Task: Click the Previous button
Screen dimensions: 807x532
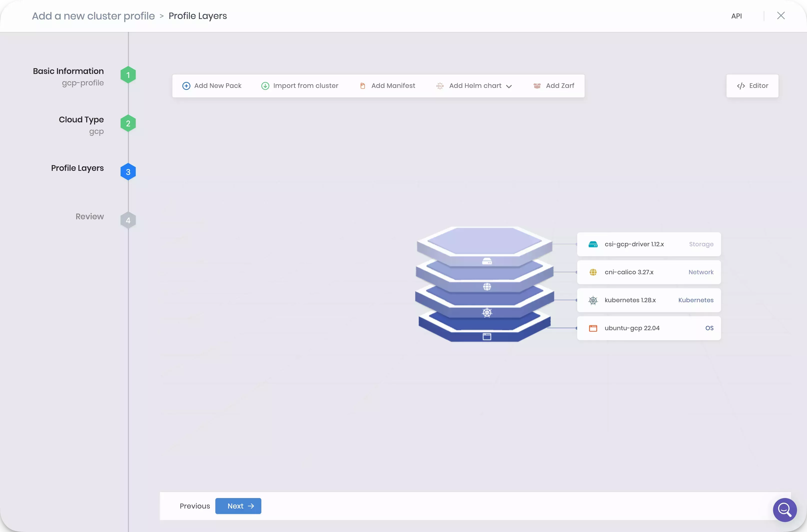Action: point(195,506)
